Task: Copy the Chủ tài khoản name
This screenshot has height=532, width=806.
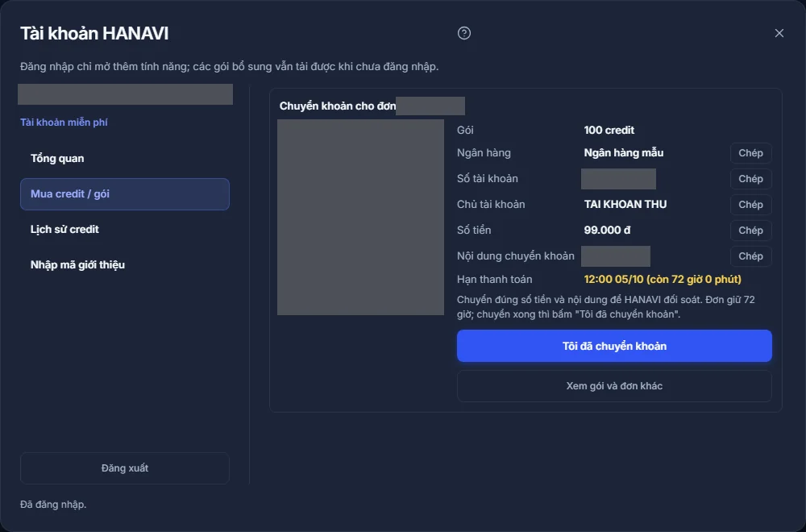Action: [x=750, y=204]
